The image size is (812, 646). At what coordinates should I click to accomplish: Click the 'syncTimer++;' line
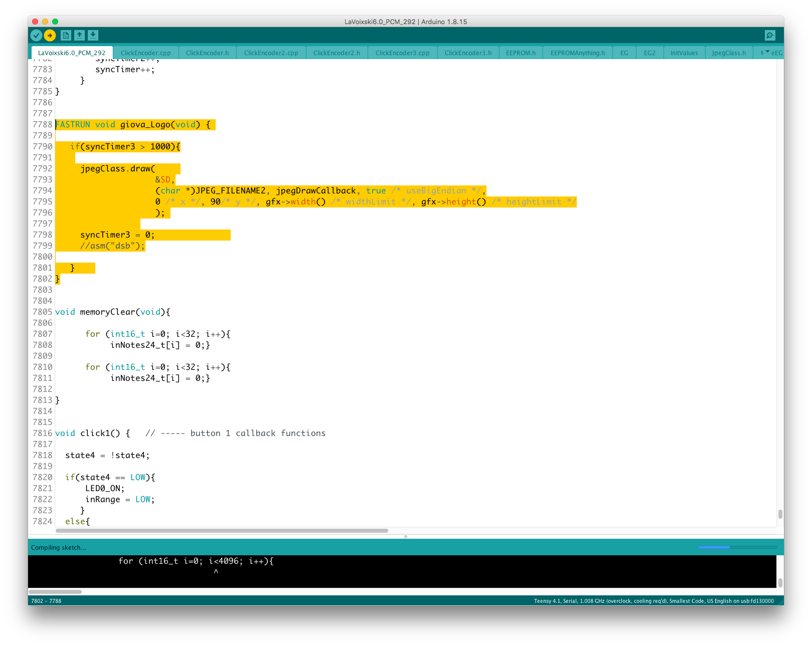(125, 69)
